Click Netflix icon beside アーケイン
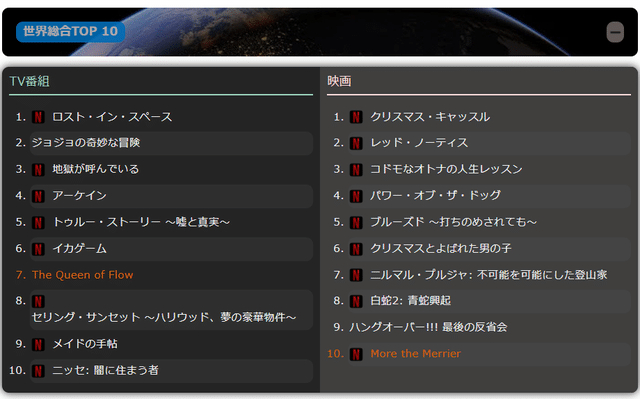 point(38,196)
